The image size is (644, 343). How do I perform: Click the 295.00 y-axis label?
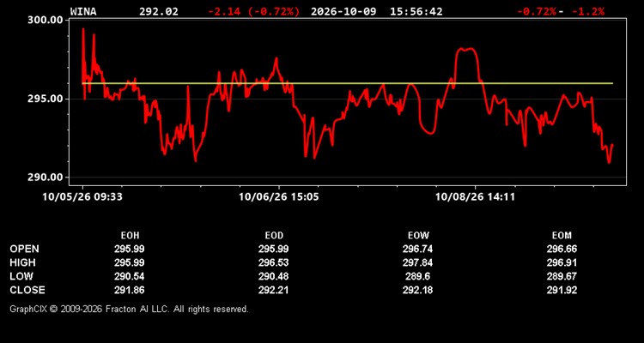click(46, 99)
